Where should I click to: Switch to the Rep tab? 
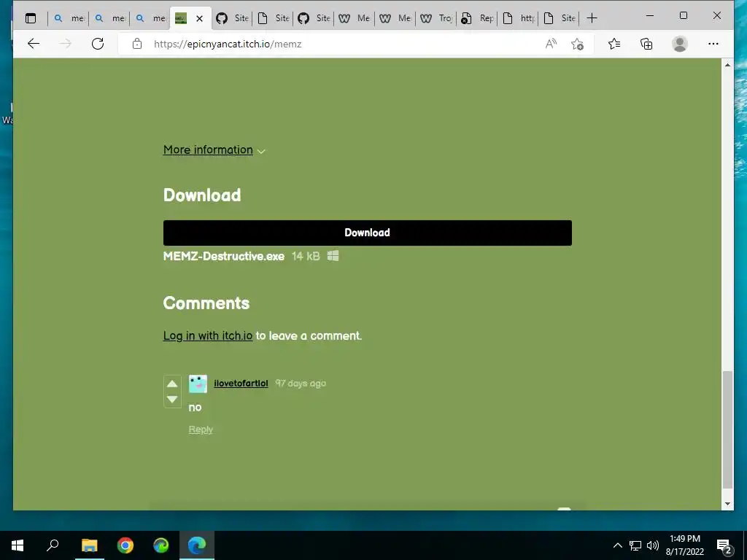(x=477, y=18)
